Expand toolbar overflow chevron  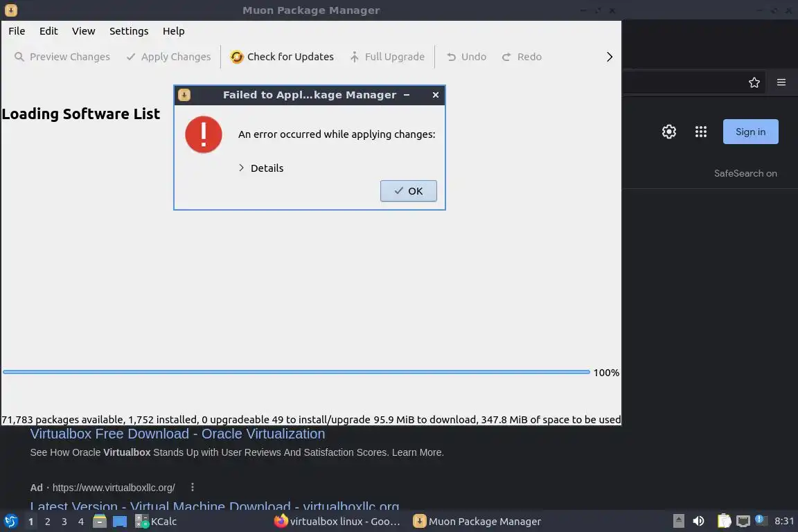click(609, 57)
